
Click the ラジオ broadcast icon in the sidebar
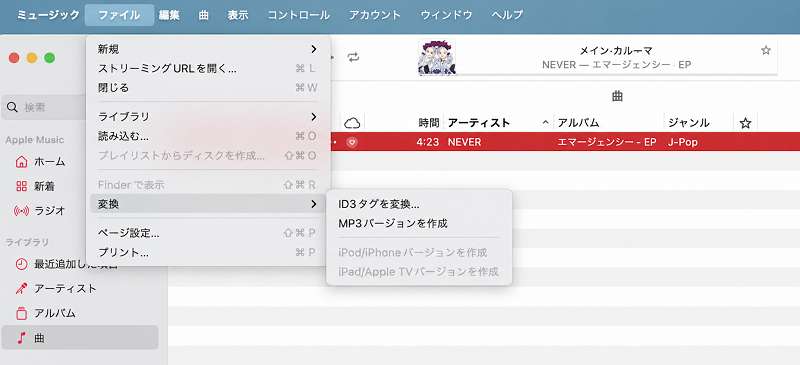click(21, 210)
